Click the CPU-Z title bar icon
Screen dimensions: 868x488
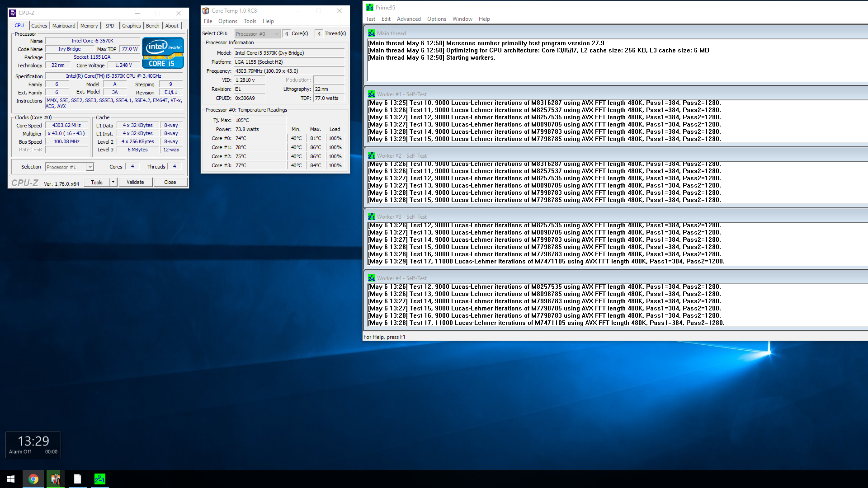(x=13, y=13)
